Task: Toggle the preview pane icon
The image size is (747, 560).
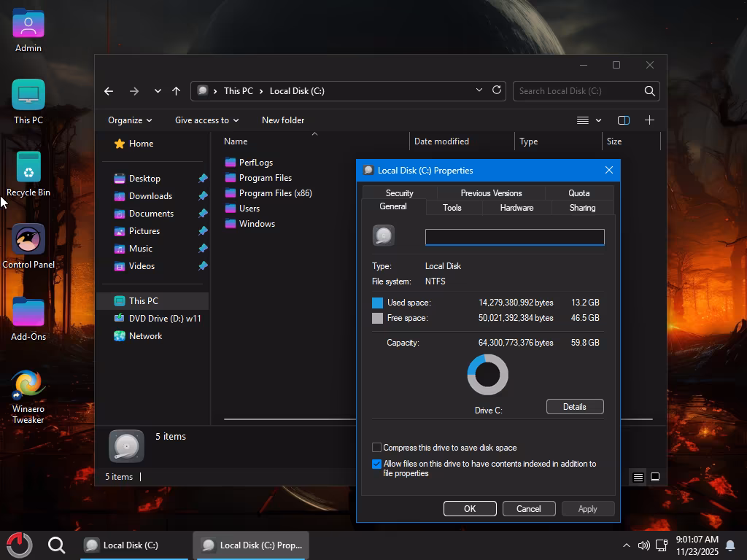Action: (x=624, y=120)
